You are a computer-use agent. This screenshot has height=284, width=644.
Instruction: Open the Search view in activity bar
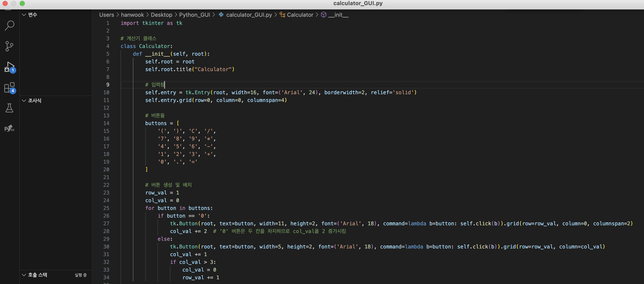pos(9,25)
